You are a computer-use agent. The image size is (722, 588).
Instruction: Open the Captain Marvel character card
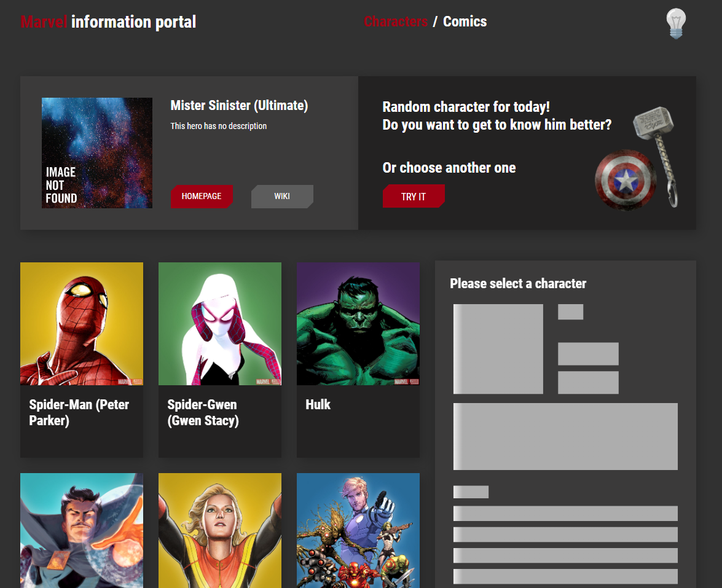click(219, 530)
